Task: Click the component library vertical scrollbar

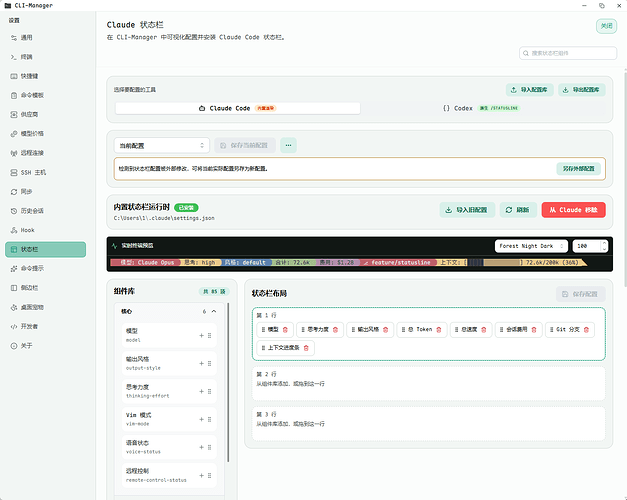Action: pos(228,382)
